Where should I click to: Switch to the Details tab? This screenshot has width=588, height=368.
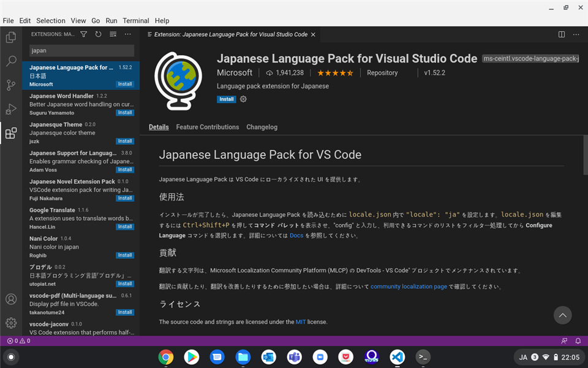pyautogui.click(x=159, y=127)
